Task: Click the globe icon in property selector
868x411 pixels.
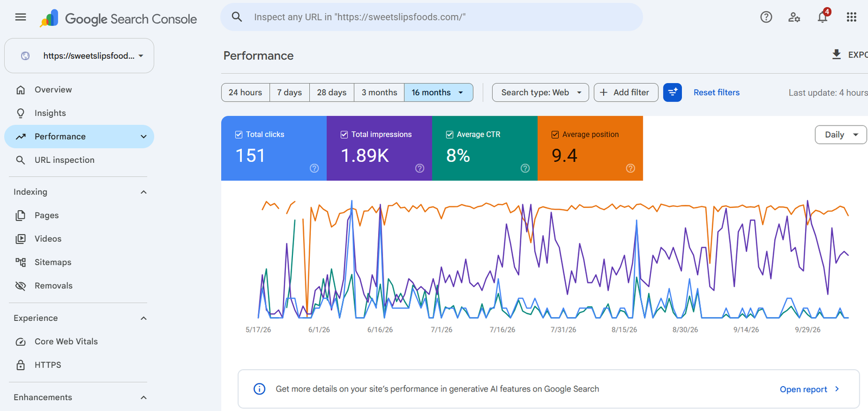Action: [25, 55]
